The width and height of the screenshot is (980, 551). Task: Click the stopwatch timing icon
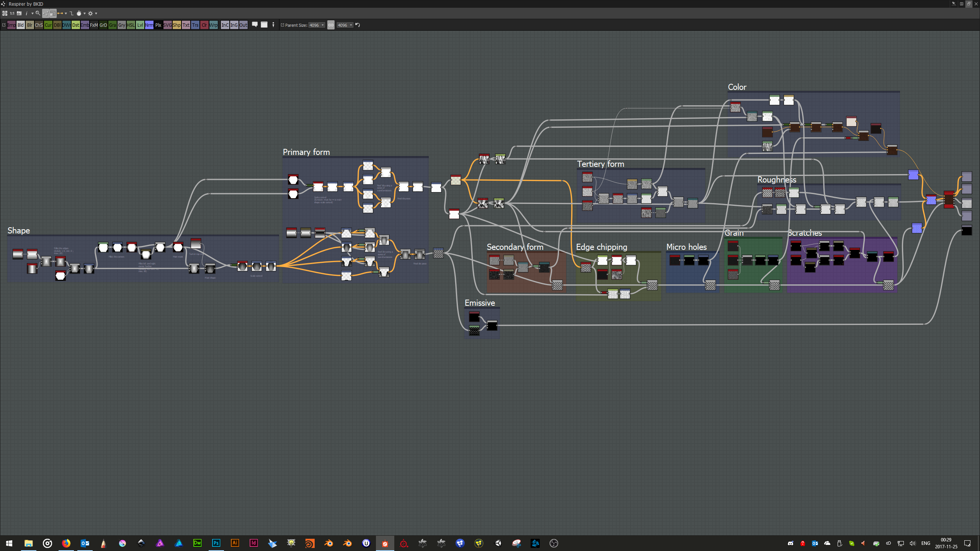pos(79,13)
